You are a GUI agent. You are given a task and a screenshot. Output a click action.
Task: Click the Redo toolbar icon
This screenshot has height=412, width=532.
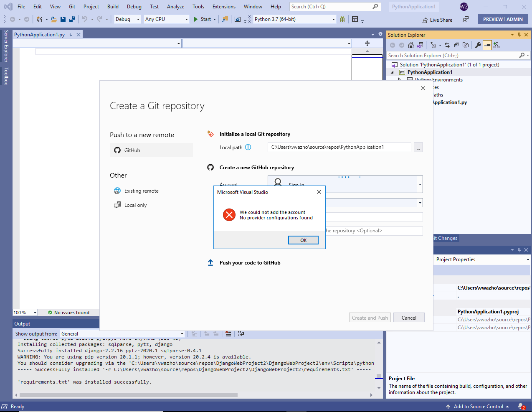(99, 19)
